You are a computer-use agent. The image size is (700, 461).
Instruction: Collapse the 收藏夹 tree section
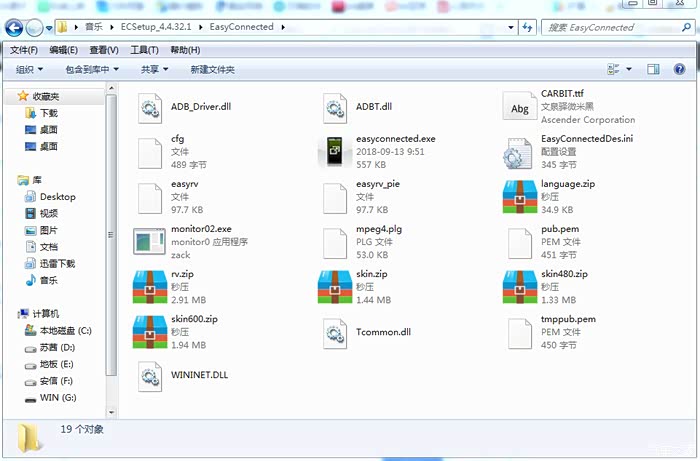pos(9,96)
